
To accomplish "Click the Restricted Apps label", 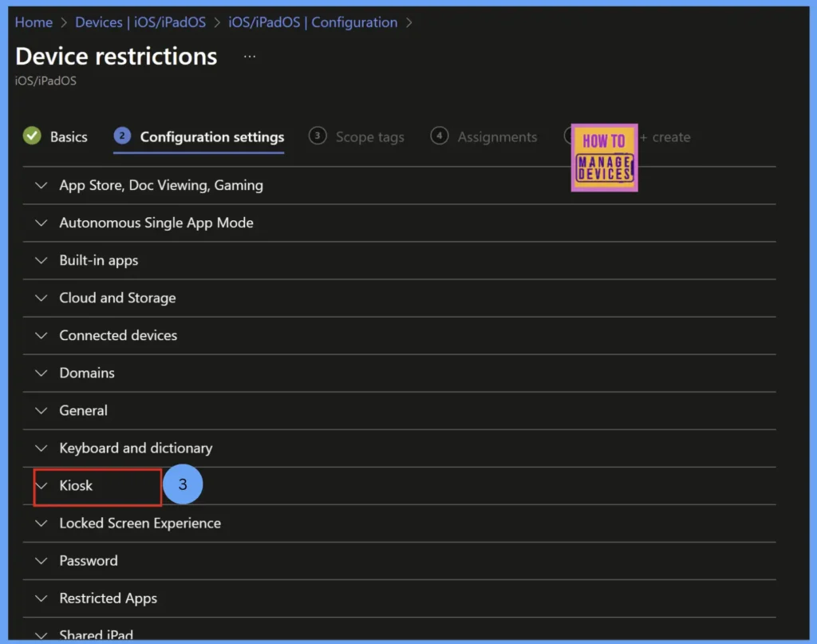I will 109,599.
